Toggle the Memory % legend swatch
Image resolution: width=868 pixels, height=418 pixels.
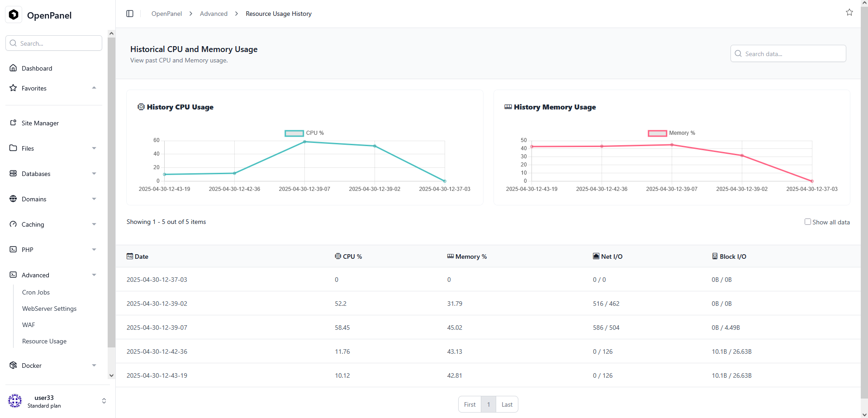coord(657,133)
